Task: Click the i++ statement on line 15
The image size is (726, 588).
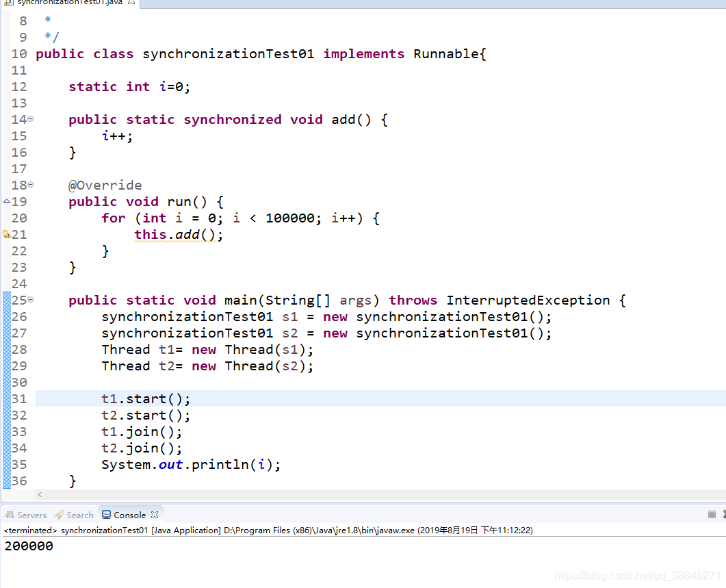Action: pos(117,136)
